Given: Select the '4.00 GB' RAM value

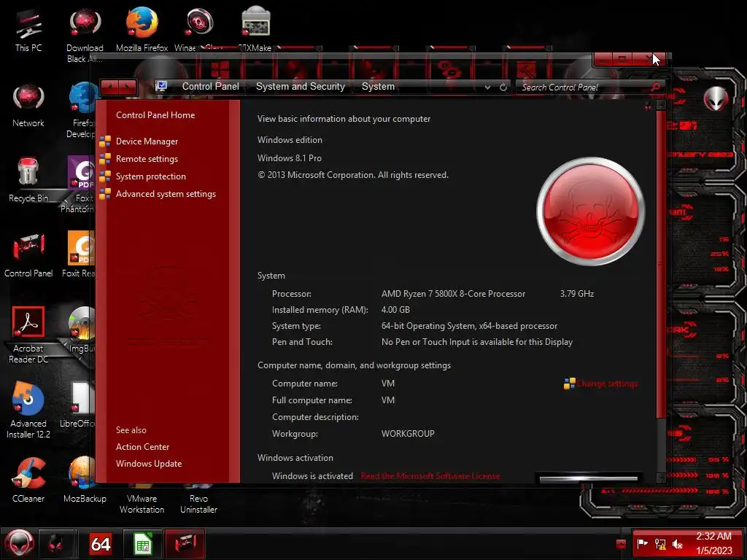Looking at the screenshot, I should pyautogui.click(x=395, y=310).
